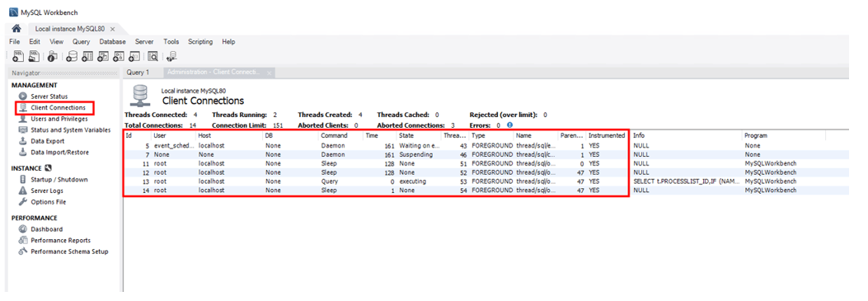This screenshot has width=868, height=301.
Task: Click the INSTANCE header icon
Action: click(x=48, y=168)
